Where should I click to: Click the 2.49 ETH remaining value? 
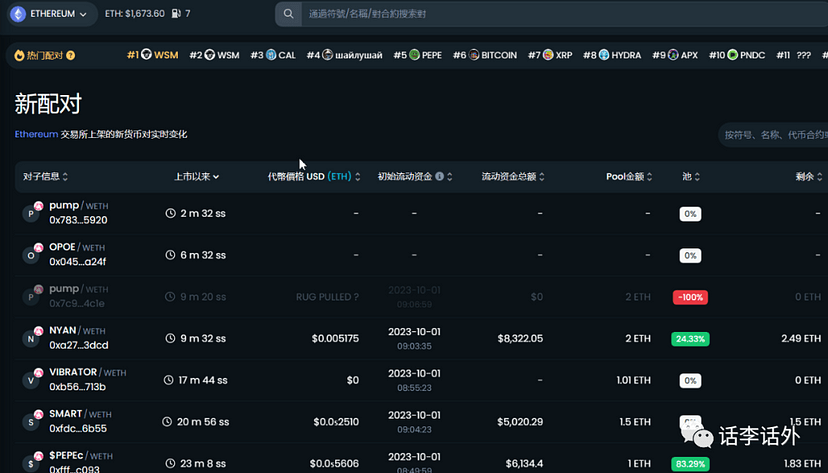(x=801, y=338)
